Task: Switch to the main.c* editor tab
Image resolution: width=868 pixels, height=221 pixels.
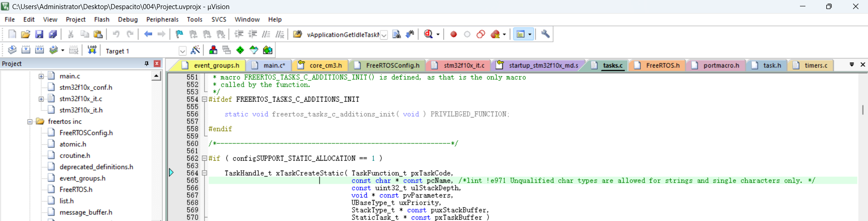Action: [268, 65]
